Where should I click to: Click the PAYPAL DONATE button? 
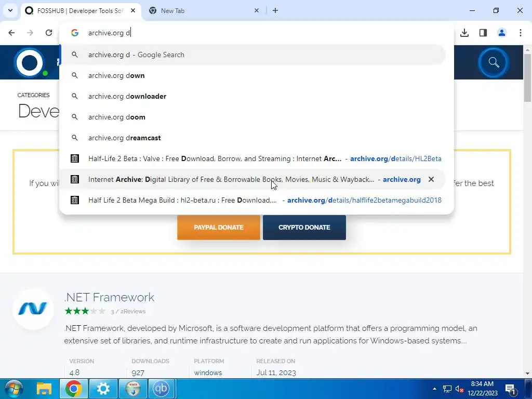219,228
